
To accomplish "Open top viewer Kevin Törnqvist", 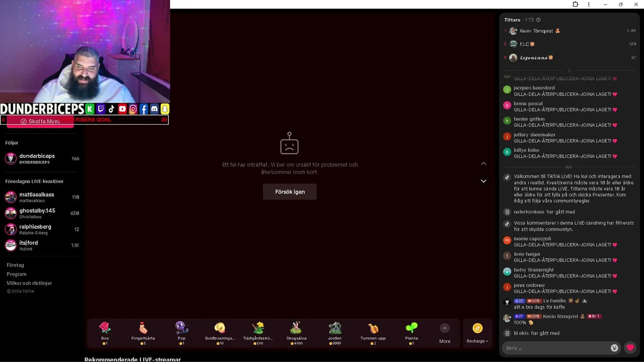I will (570, 31).
